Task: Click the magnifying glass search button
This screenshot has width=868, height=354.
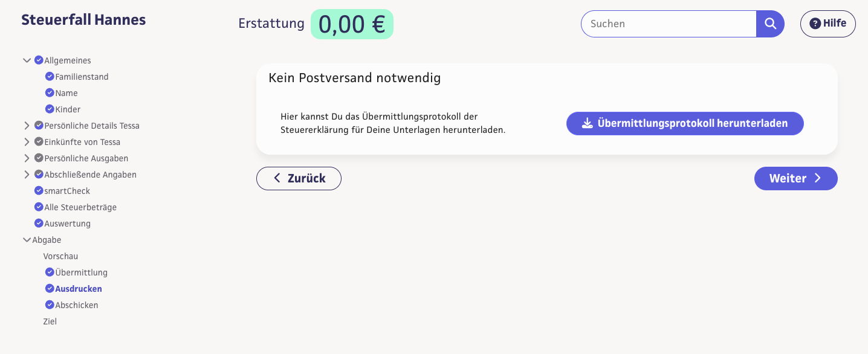Action: point(770,24)
